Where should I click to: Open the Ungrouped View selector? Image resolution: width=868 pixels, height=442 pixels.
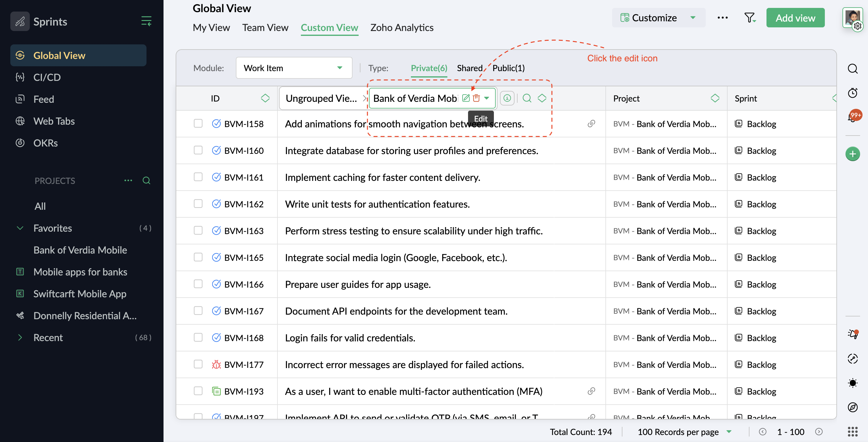click(324, 98)
